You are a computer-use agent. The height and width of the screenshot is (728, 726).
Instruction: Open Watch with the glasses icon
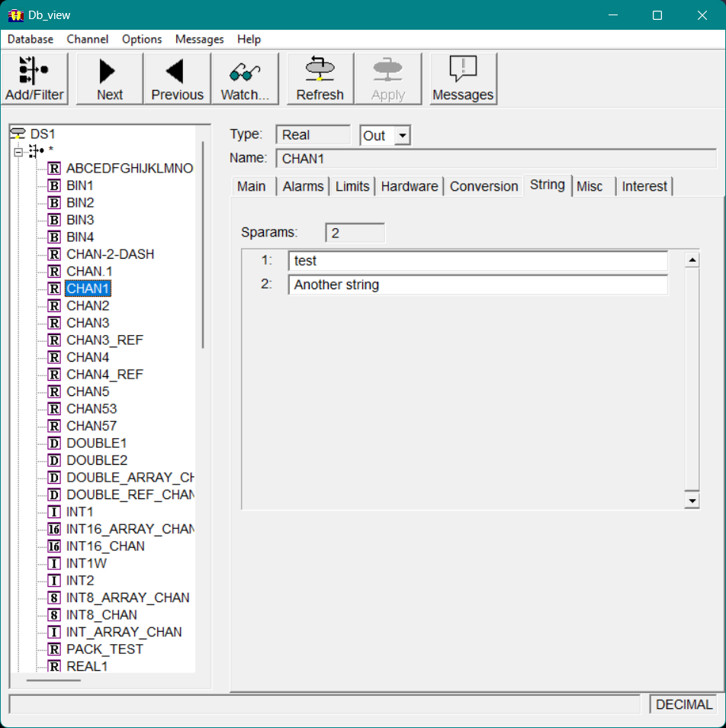click(245, 79)
